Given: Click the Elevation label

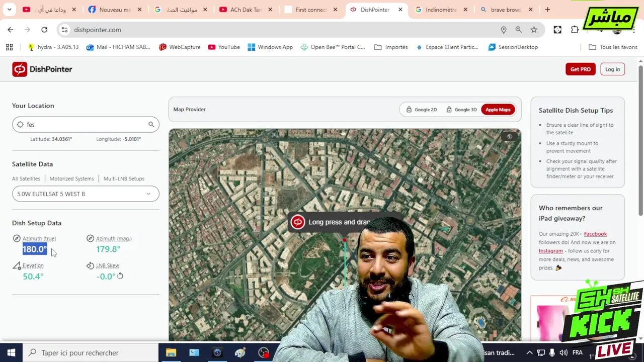Looking at the screenshot, I should point(33,265).
